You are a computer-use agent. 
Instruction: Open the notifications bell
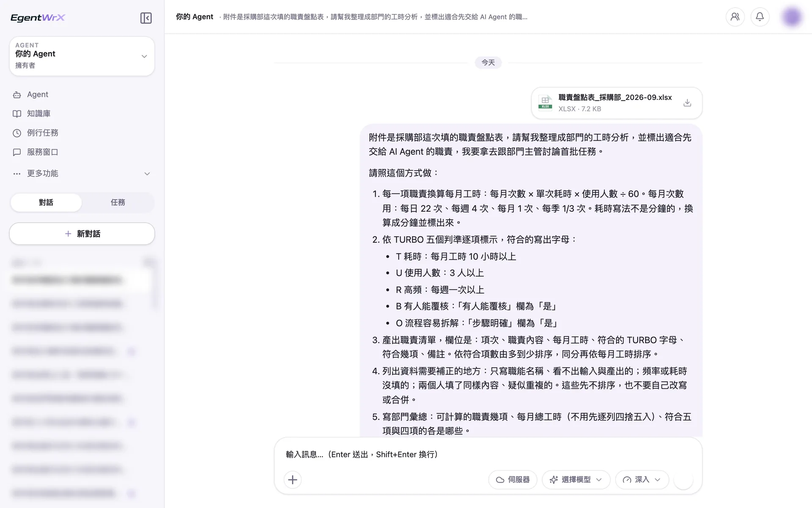click(760, 17)
